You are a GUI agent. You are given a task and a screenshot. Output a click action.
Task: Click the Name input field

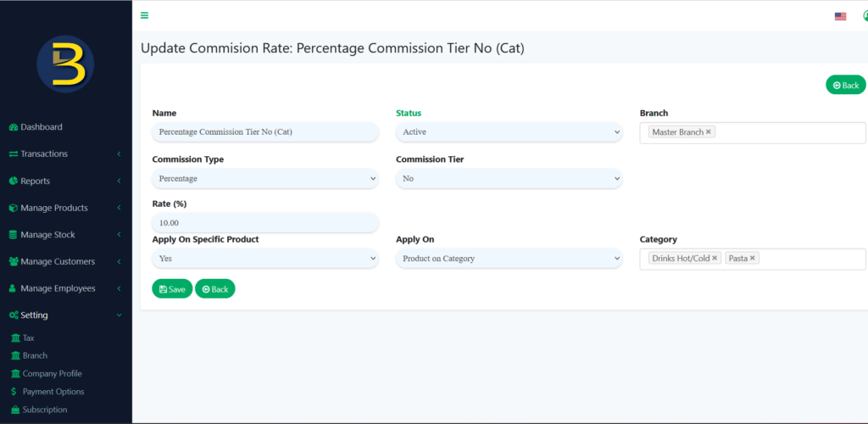point(264,132)
